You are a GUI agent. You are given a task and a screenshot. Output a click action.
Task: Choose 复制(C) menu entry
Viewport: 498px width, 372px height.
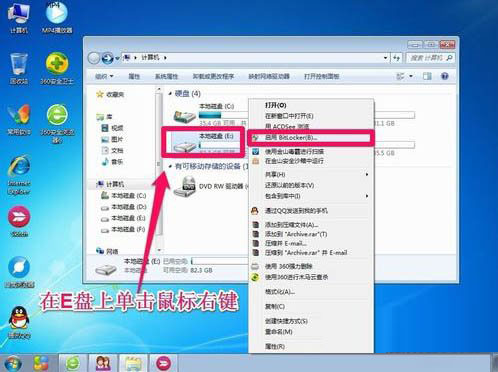pyautogui.click(x=311, y=307)
